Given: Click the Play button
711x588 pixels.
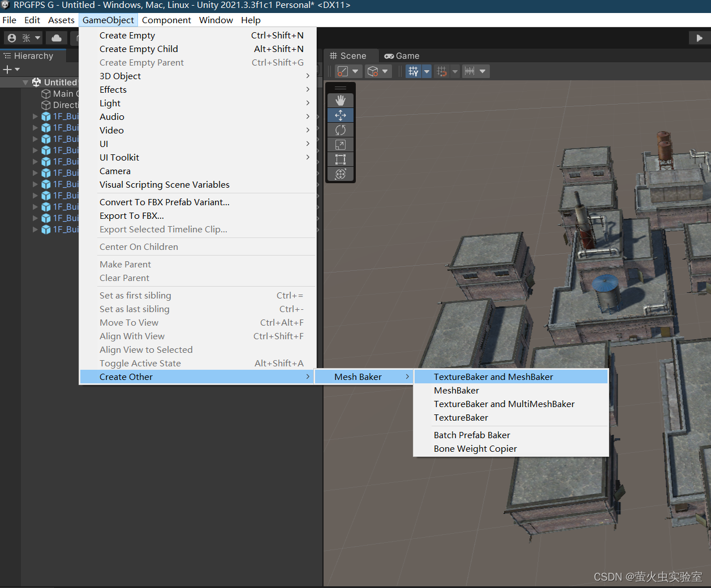Looking at the screenshot, I should pyautogui.click(x=699, y=38).
